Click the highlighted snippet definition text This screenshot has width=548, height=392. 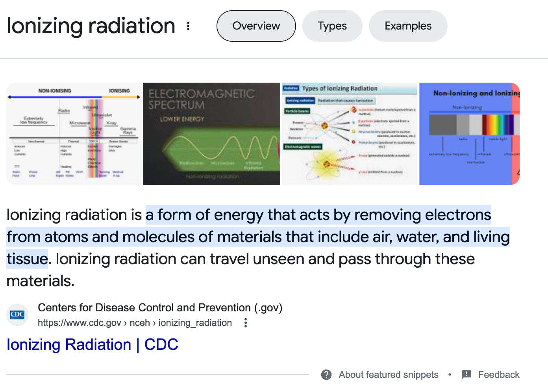[258, 237]
